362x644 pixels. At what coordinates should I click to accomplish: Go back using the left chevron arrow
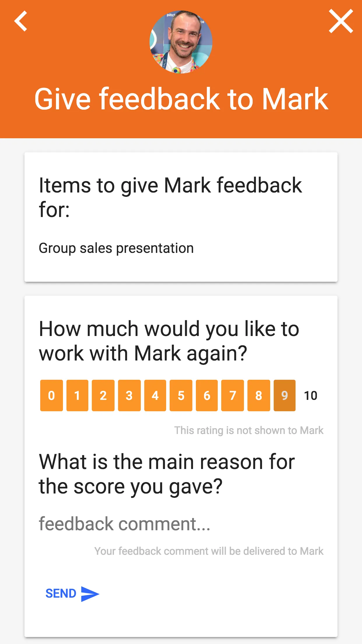coord(21,21)
